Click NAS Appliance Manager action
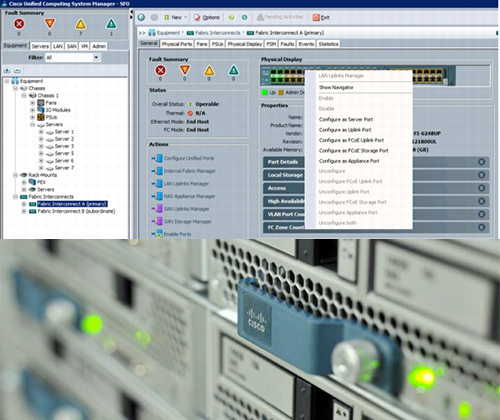This screenshot has width=500, height=420. (x=189, y=196)
